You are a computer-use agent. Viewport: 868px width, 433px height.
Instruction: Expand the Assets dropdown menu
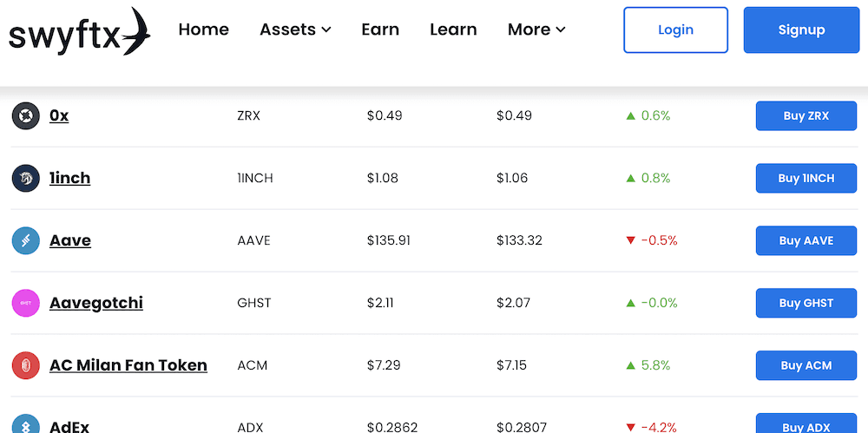[295, 30]
